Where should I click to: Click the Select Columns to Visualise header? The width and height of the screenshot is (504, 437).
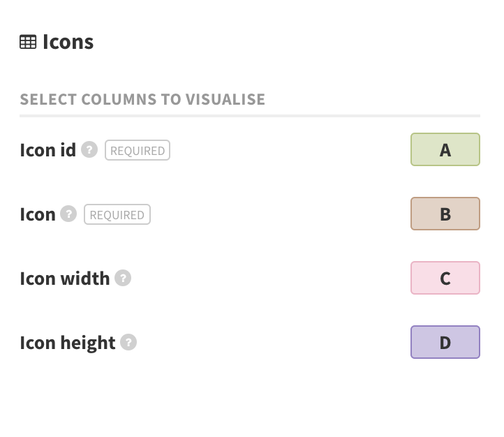point(142,99)
